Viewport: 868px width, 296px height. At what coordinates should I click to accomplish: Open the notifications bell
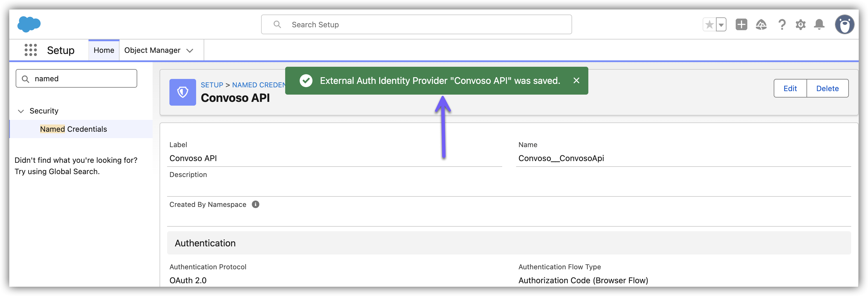click(819, 25)
